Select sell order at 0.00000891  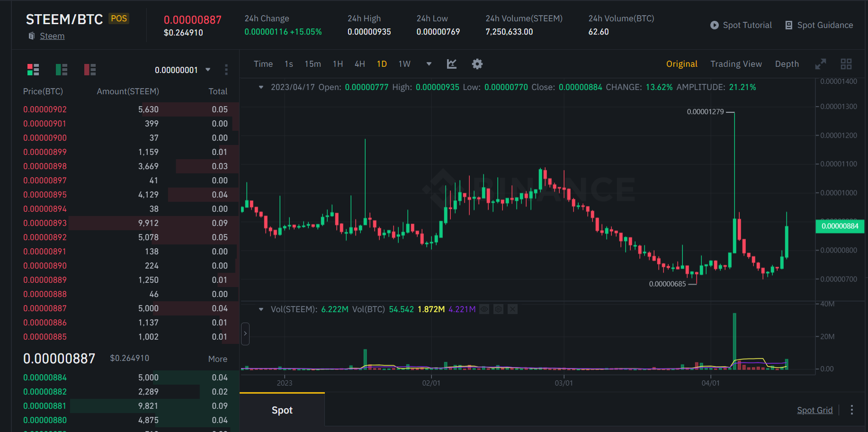[x=125, y=252]
